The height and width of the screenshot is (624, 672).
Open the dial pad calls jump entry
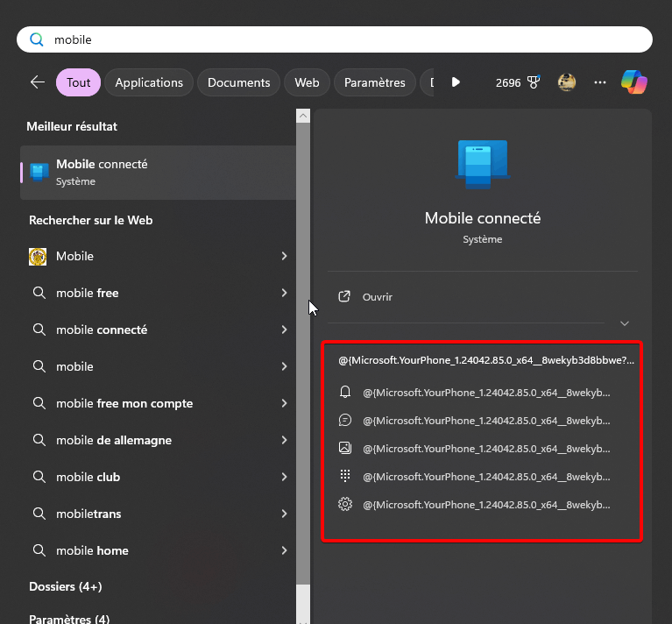tap(483, 477)
